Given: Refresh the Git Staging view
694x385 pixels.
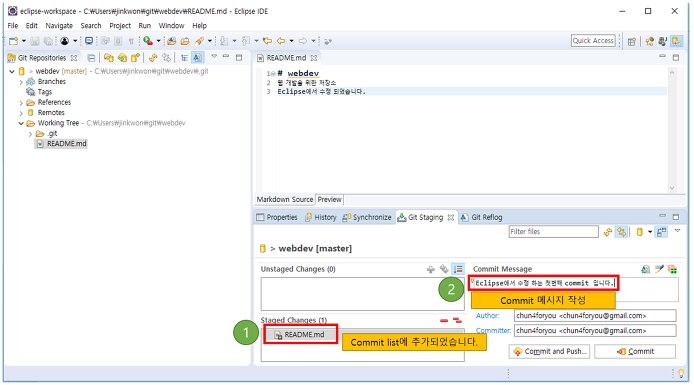Looking at the screenshot, I should pos(608,232).
